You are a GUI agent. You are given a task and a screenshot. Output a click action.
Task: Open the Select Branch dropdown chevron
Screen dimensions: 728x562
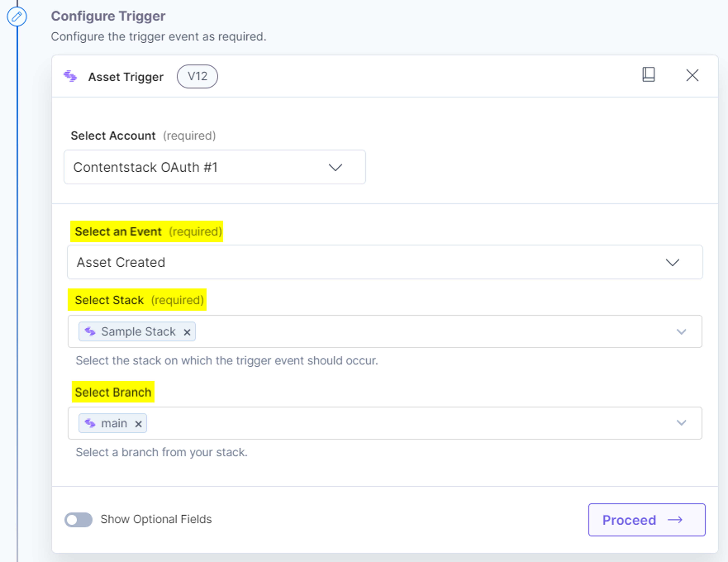click(681, 423)
